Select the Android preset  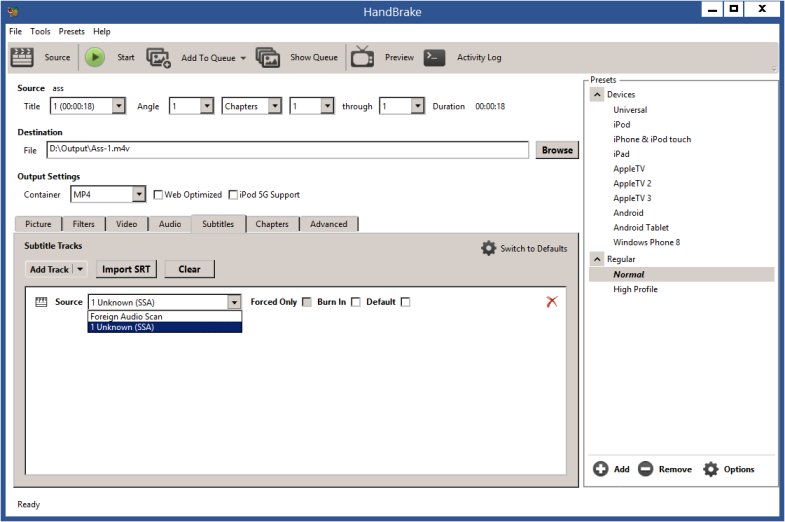pos(628,213)
